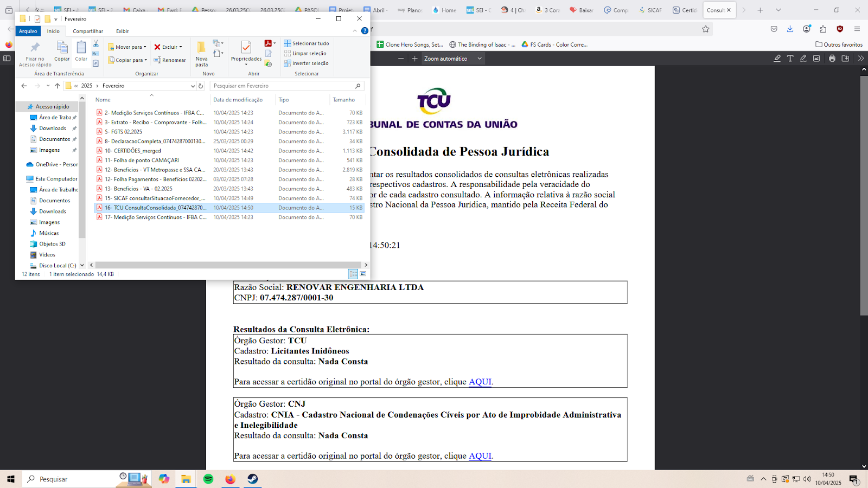Click Selecionar tudo
This screenshot has height=488, width=868.
307,43
